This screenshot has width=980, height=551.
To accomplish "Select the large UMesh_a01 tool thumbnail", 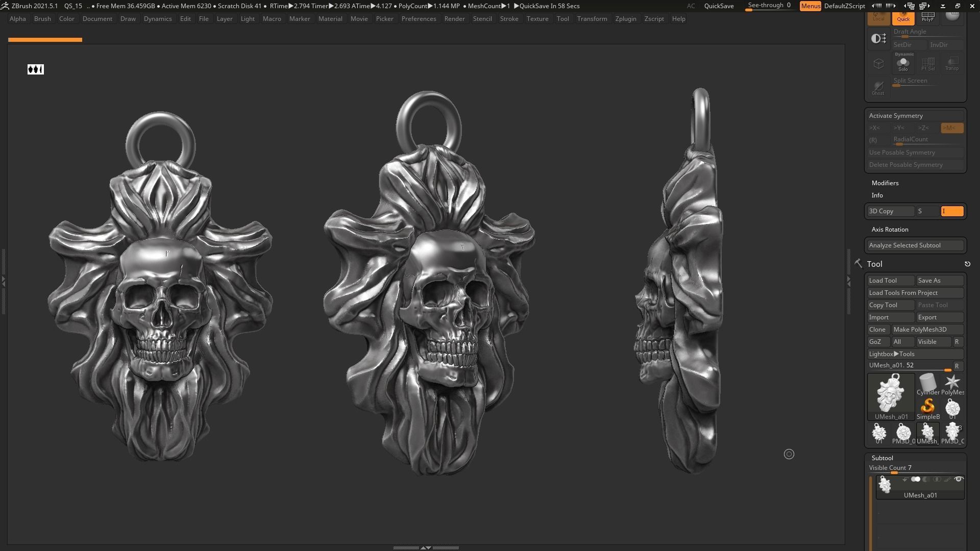I will [891, 397].
